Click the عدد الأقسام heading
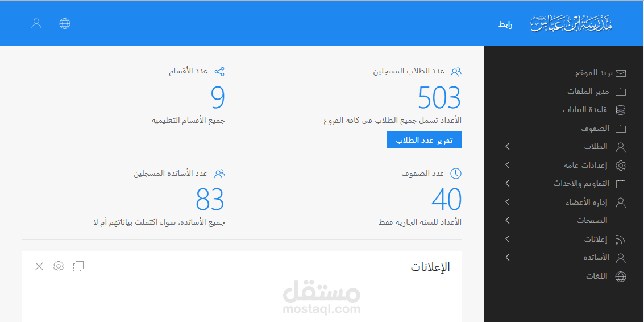Screen dimensions: 644x322 [189, 71]
